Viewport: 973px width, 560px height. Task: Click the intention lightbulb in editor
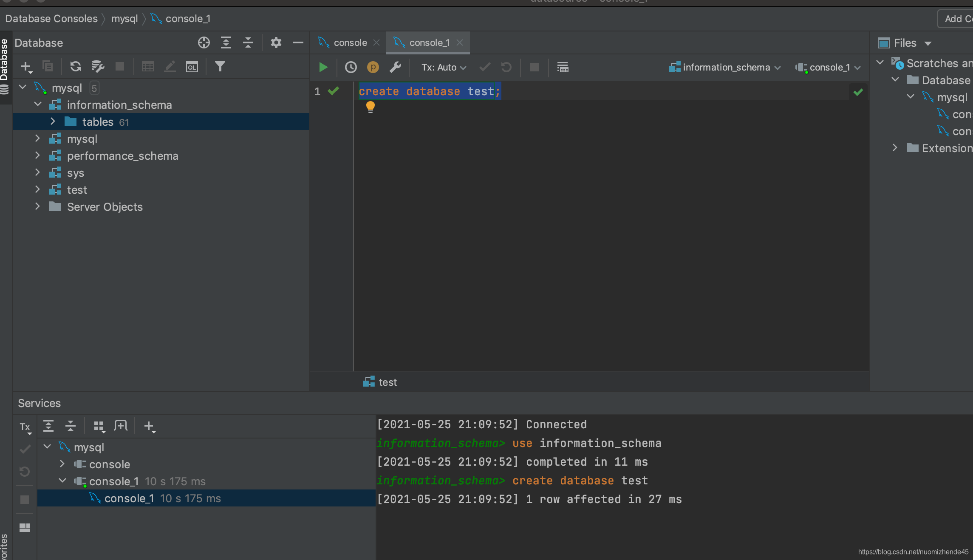pyautogui.click(x=370, y=106)
